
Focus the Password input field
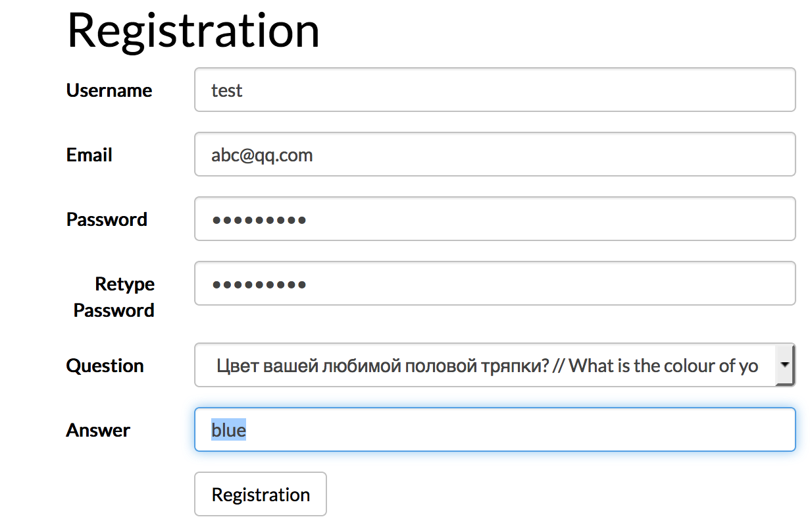pyautogui.click(x=495, y=219)
